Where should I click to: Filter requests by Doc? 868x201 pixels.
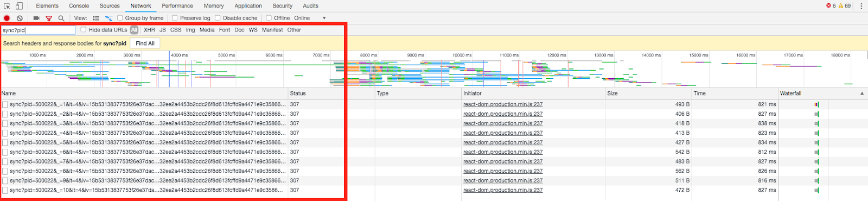(239, 30)
